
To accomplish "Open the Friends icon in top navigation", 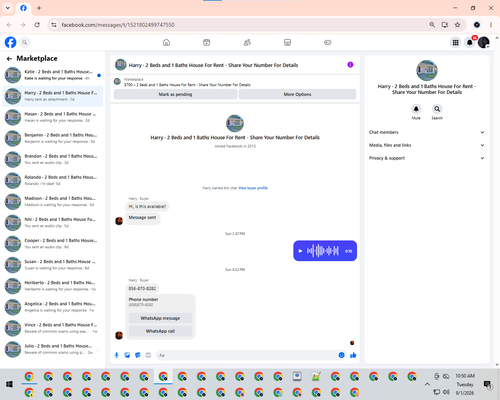I will [247, 42].
